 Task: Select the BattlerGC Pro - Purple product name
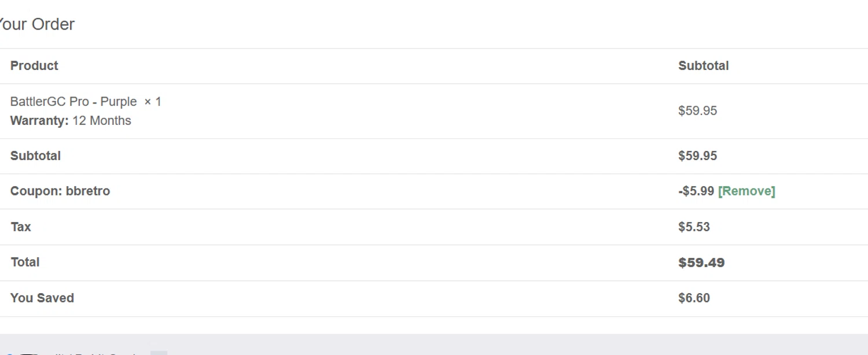coord(73,102)
